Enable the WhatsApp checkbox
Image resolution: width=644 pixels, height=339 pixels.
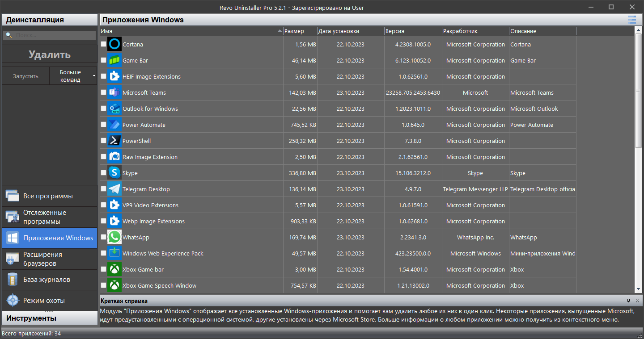pos(104,237)
